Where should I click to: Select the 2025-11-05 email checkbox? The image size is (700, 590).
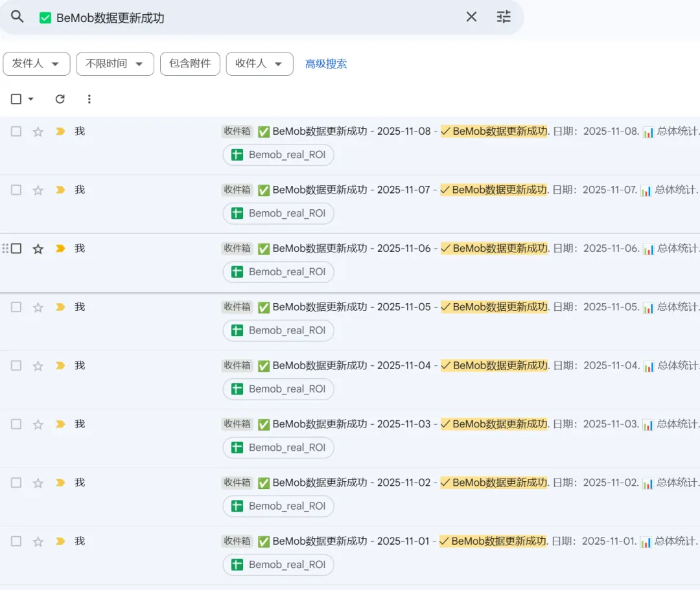point(16,307)
